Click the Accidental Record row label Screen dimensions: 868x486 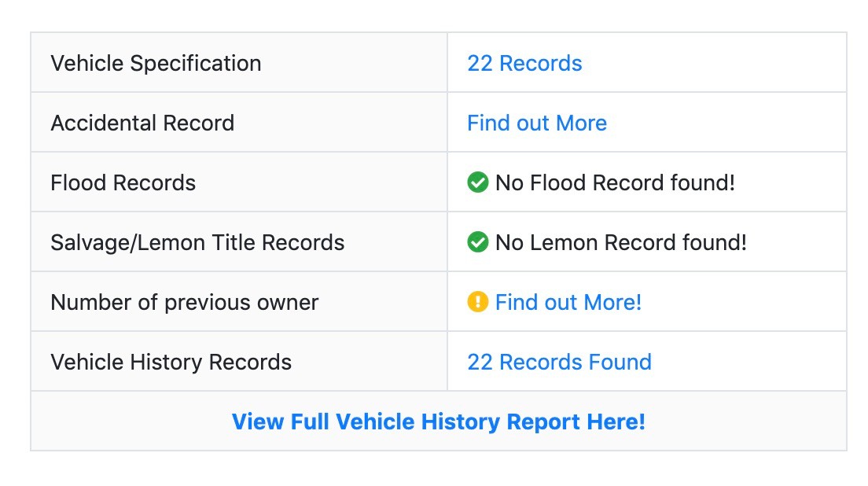tap(142, 123)
